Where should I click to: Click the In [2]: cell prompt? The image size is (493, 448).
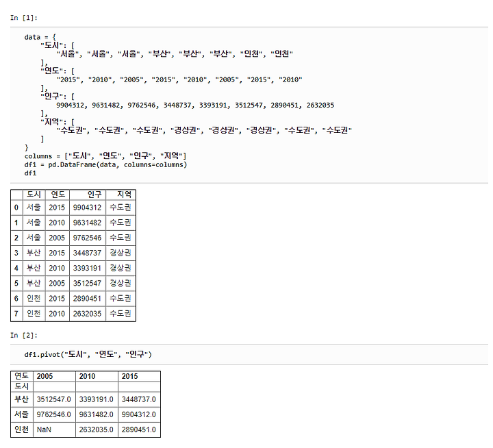(23, 336)
